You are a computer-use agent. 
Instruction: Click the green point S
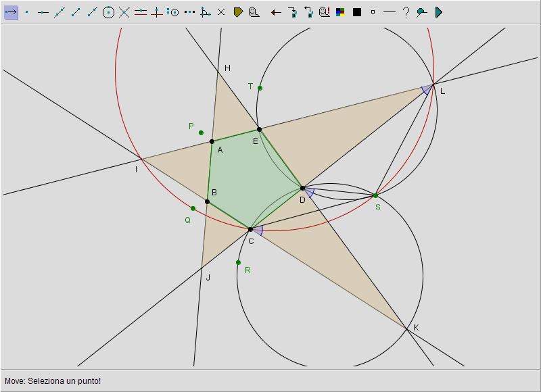pyautogui.click(x=375, y=195)
